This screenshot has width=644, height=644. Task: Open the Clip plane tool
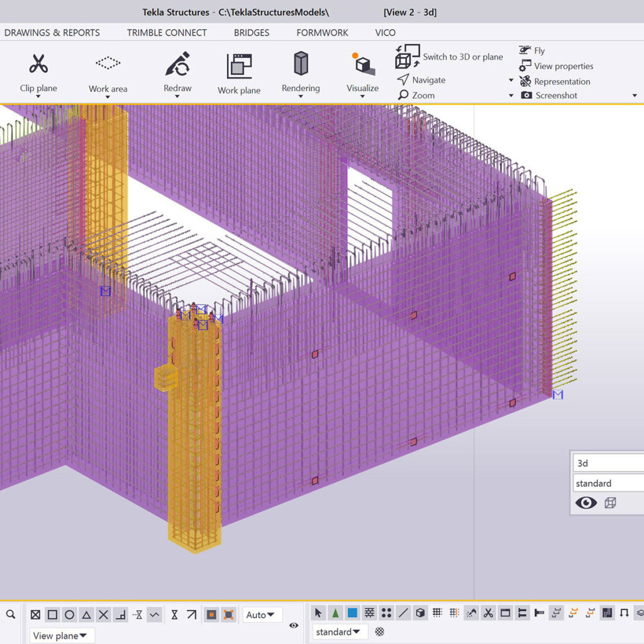point(38,64)
